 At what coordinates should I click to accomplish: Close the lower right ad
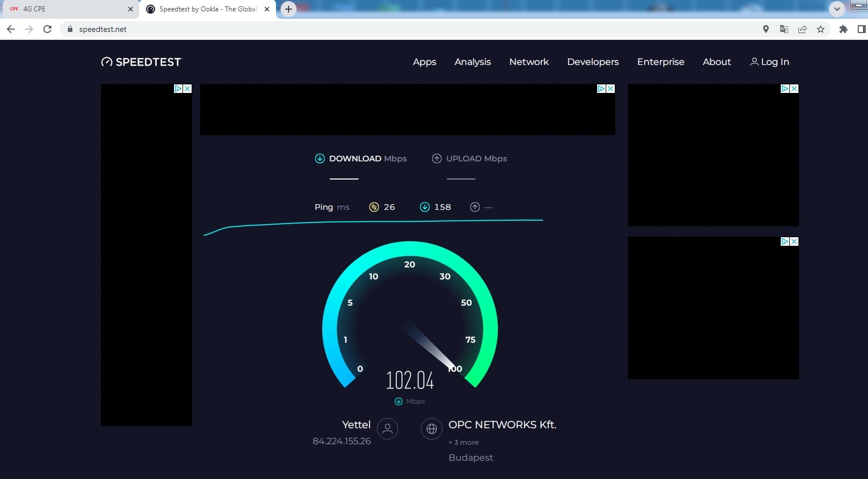click(x=794, y=242)
